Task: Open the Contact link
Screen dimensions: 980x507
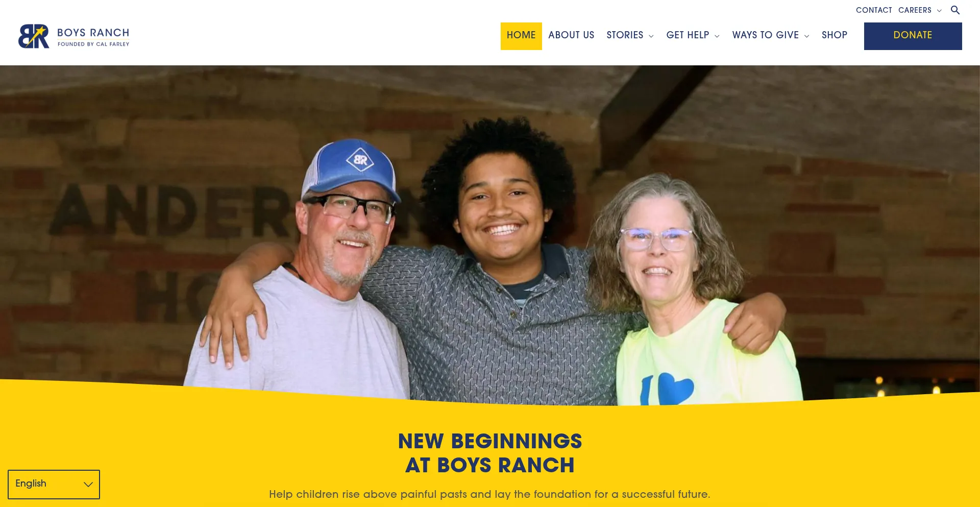Action: 874,10
